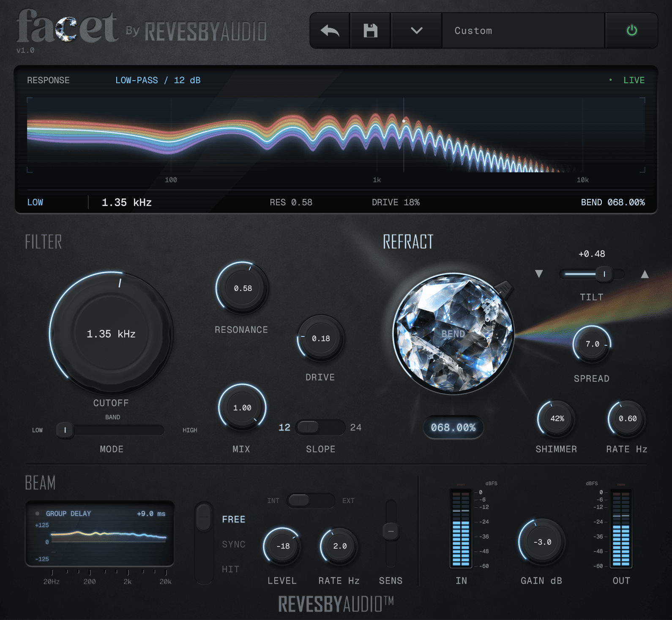Click the MIX knob showing 1.00
672x620 pixels.
242,408
